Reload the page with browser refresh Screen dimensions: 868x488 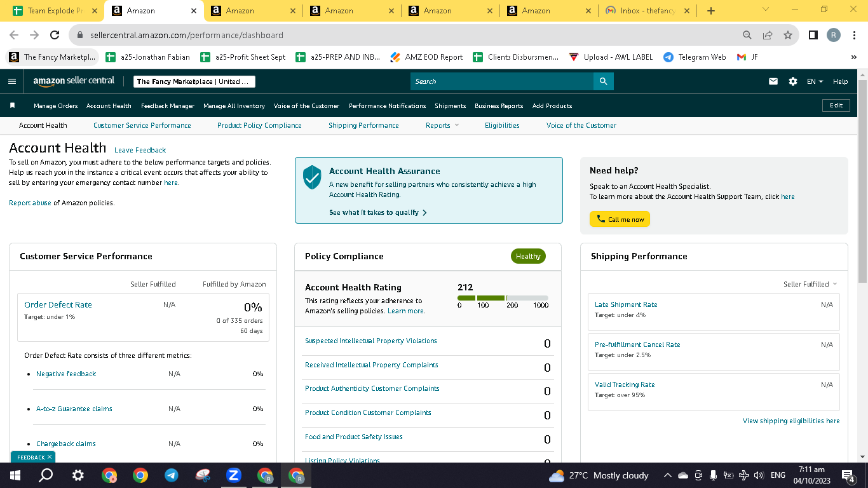point(55,35)
